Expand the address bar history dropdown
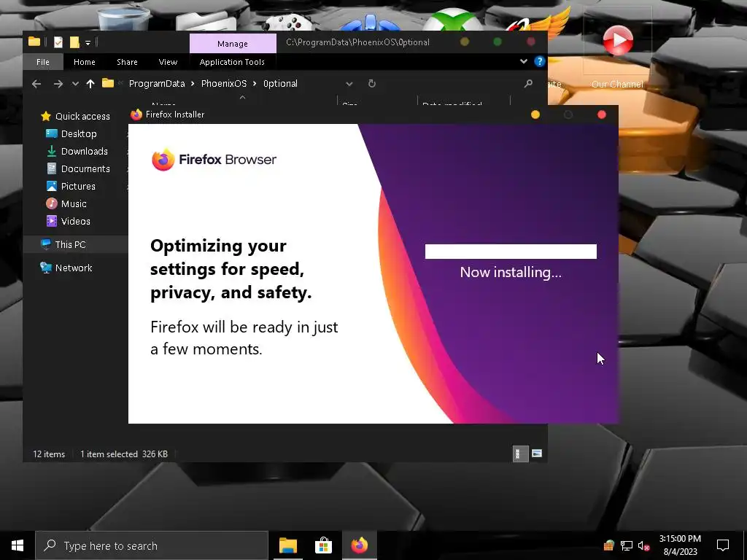Image resolution: width=747 pixels, height=560 pixels. click(x=349, y=84)
